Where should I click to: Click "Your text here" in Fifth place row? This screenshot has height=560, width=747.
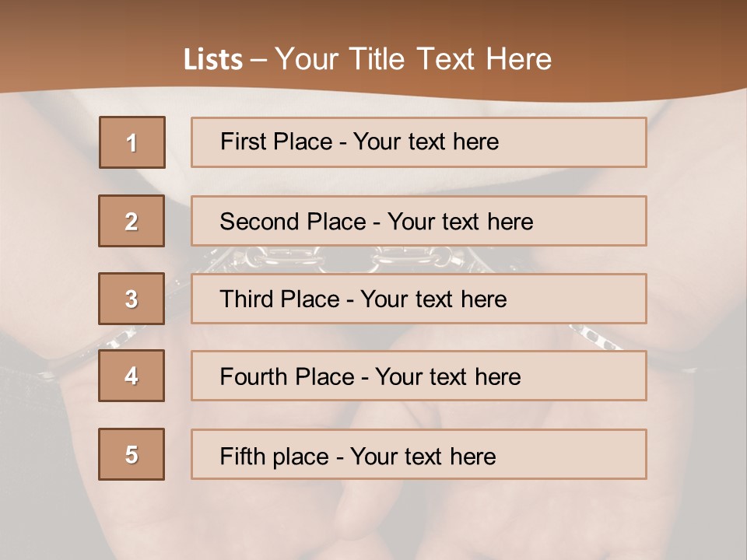point(423,456)
